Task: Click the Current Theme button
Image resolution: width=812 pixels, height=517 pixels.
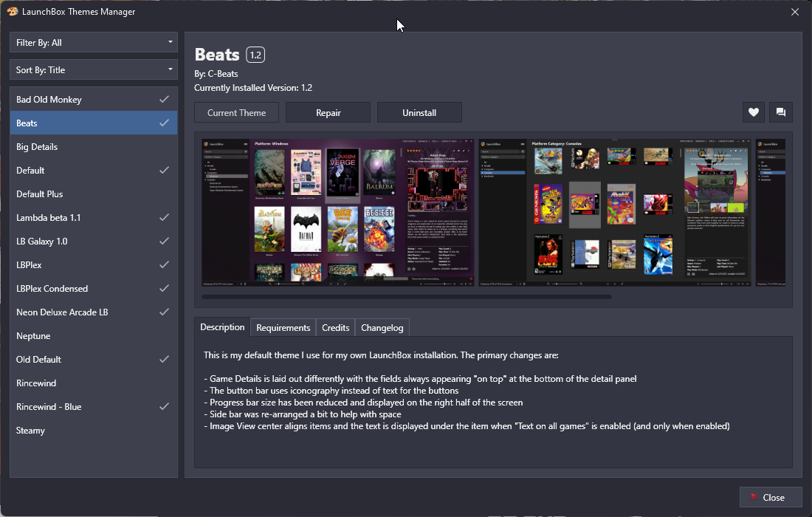Action: click(237, 112)
